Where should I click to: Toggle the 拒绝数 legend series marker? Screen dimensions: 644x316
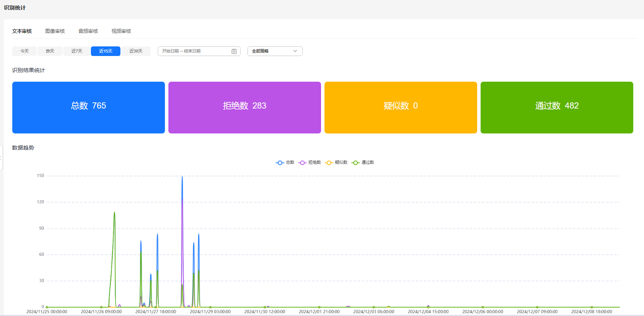point(302,163)
